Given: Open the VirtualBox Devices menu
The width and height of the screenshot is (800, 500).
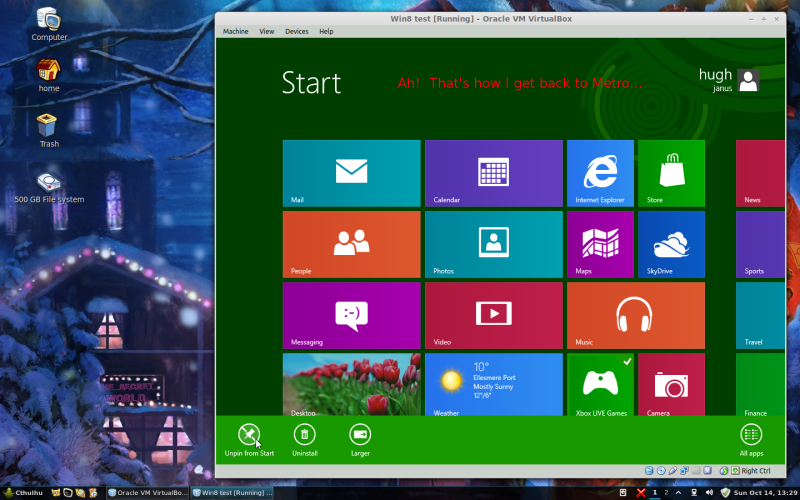Looking at the screenshot, I should tap(296, 31).
